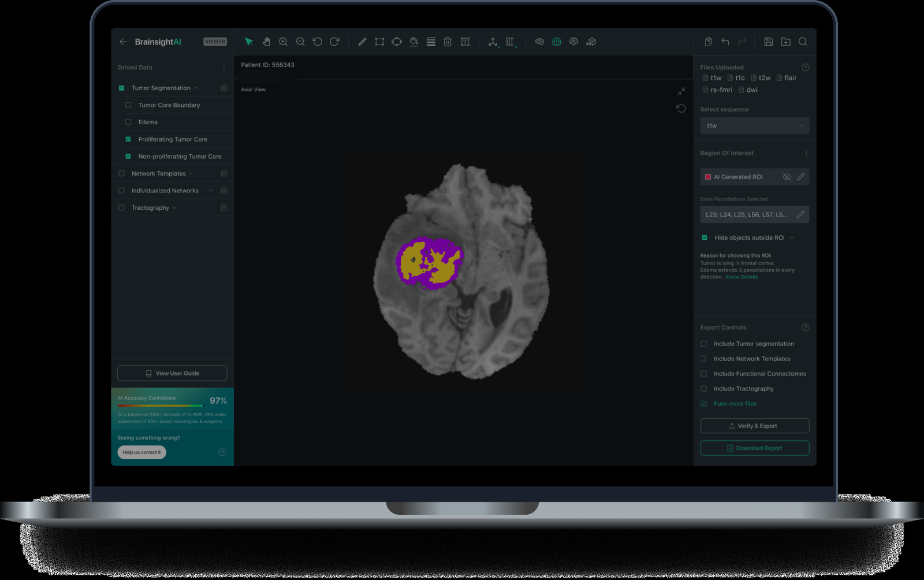Select the ellipse region tool
The image size is (924, 580).
tap(397, 42)
